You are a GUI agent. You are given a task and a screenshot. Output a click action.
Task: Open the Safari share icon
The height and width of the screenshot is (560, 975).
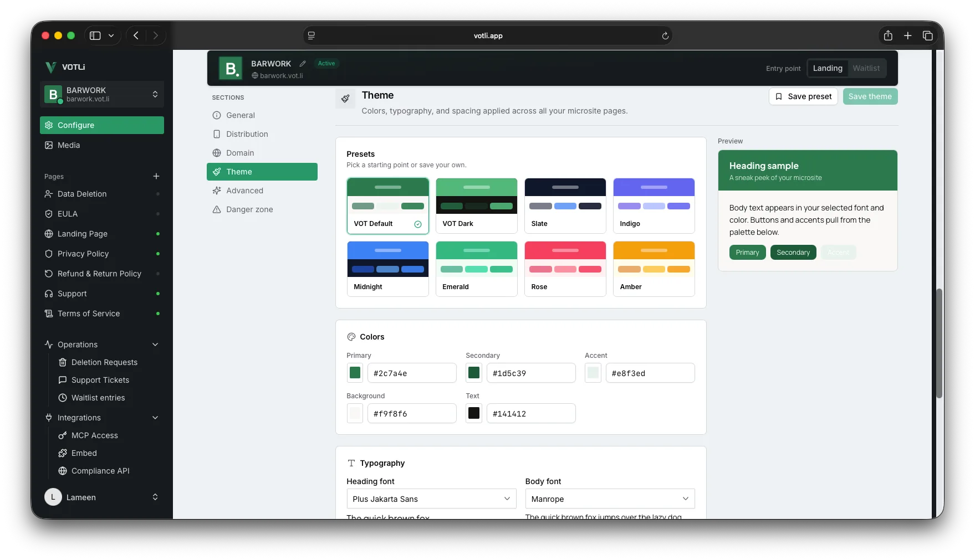pyautogui.click(x=888, y=35)
